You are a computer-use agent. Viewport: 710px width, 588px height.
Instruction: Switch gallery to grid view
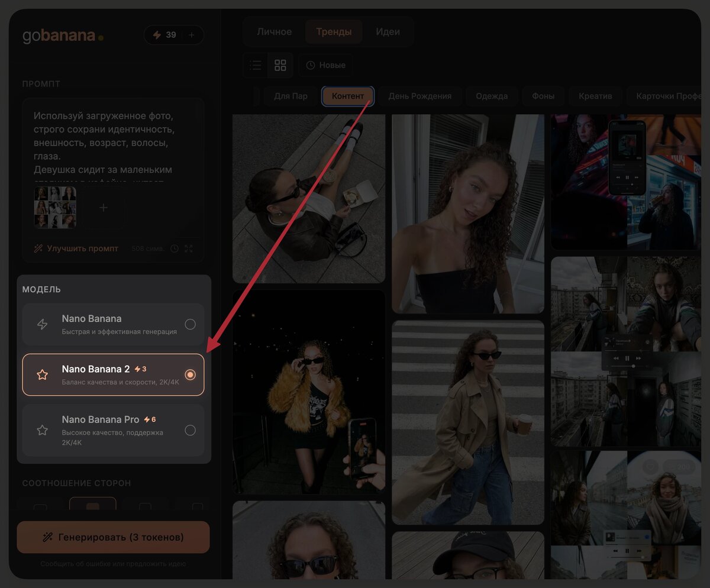coord(280,65)
